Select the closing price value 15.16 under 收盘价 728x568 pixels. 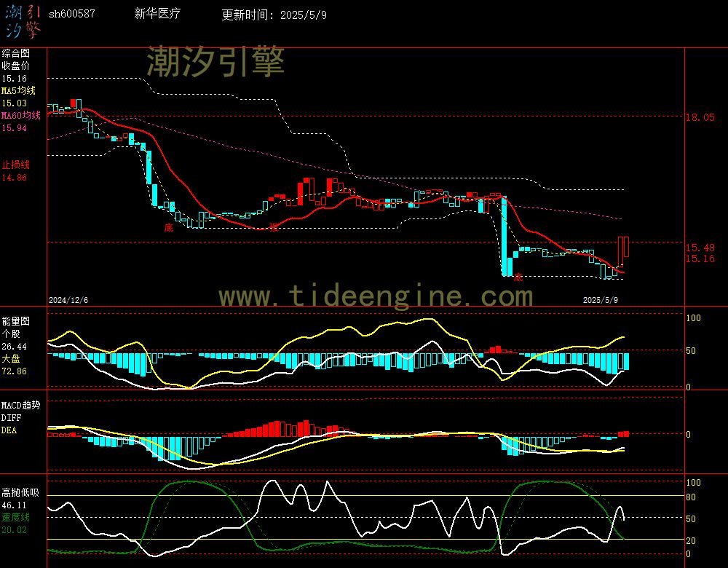click(x=15, y=79)
